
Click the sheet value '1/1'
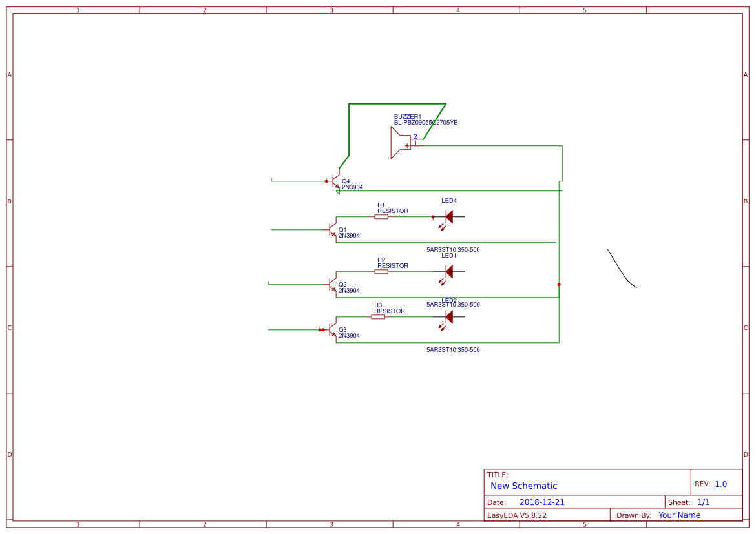(x=704, y=502)
